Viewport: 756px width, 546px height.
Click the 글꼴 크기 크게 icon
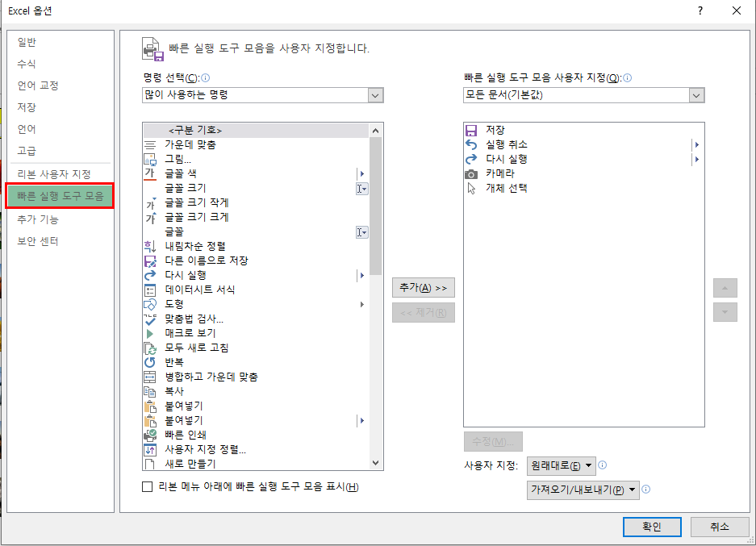151,217
